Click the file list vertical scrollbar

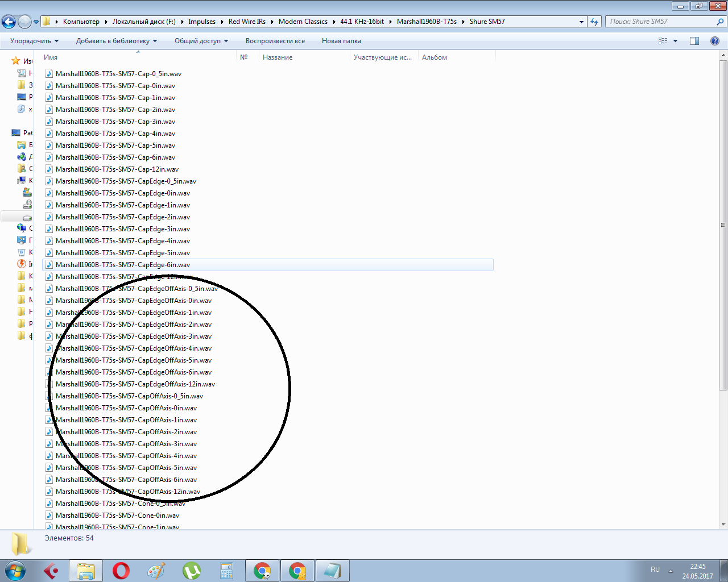point(723,225)
